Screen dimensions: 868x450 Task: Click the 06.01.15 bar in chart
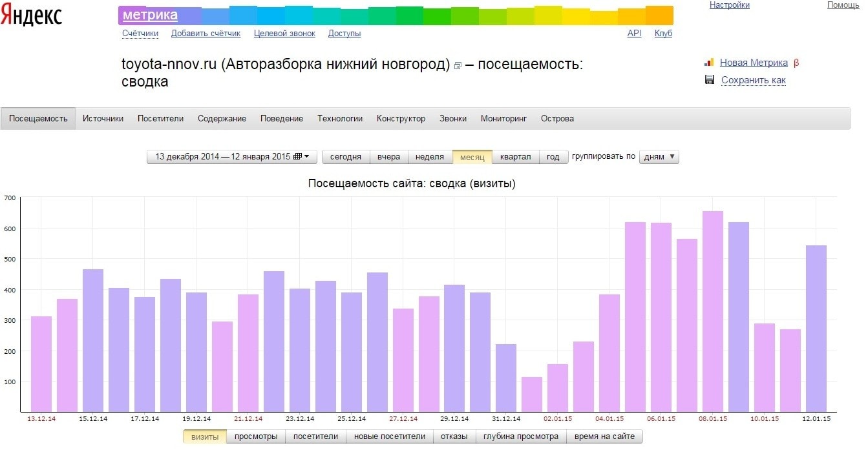[661, 318]
